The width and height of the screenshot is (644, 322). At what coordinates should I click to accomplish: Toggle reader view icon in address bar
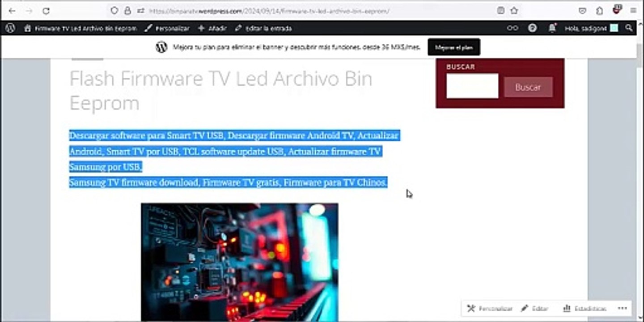click(501, 11)
